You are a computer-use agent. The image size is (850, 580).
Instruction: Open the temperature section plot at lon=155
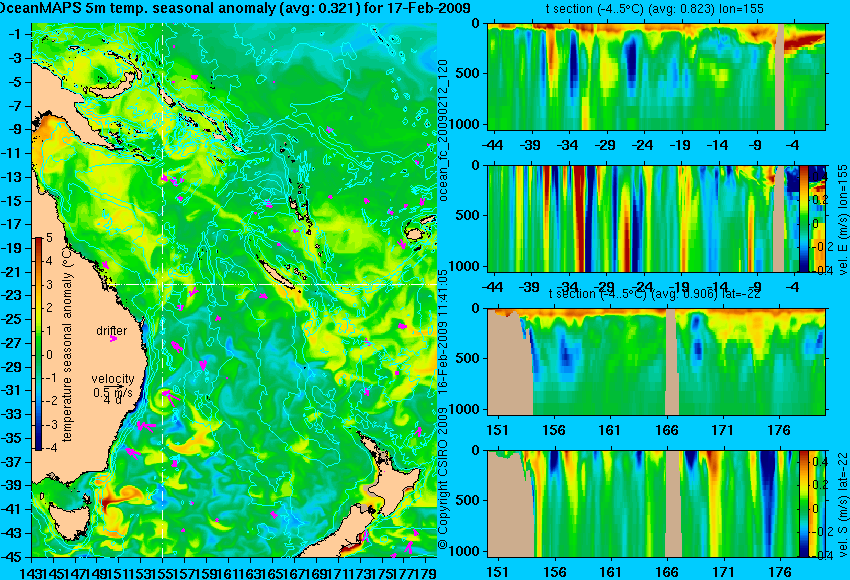[656, 76]
